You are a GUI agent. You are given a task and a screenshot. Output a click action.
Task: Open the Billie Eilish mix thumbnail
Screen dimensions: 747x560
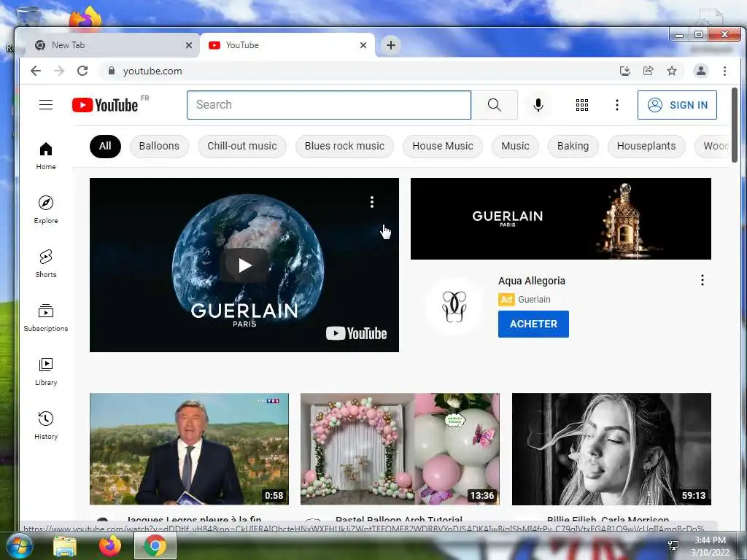pos(611,448)
